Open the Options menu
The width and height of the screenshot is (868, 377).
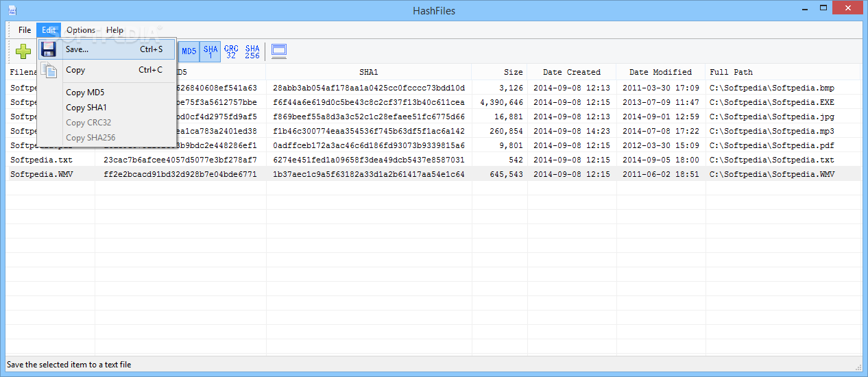[81, 30]
